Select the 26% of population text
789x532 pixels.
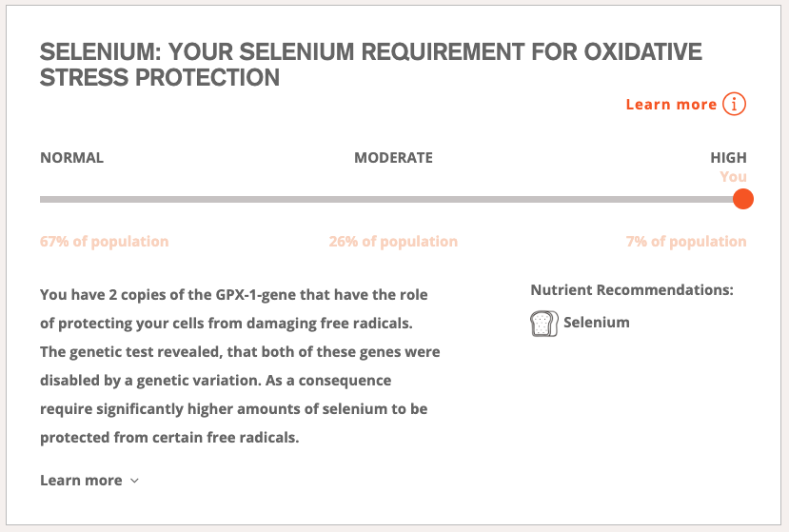pos(393,242)
